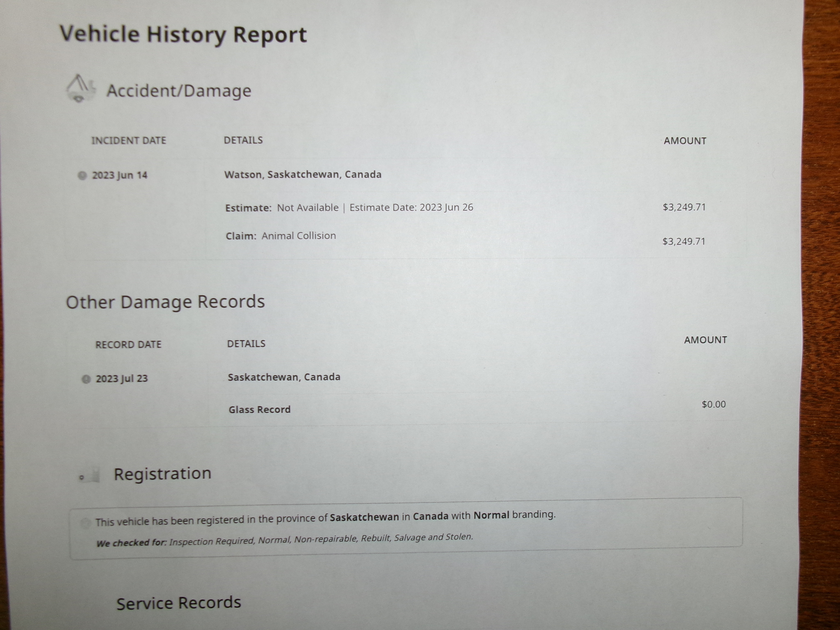This screenshot has height=630, width=840.
Task: Click the Estimate Date 2023 Jun 26 text
Action: tap(411, 208)
